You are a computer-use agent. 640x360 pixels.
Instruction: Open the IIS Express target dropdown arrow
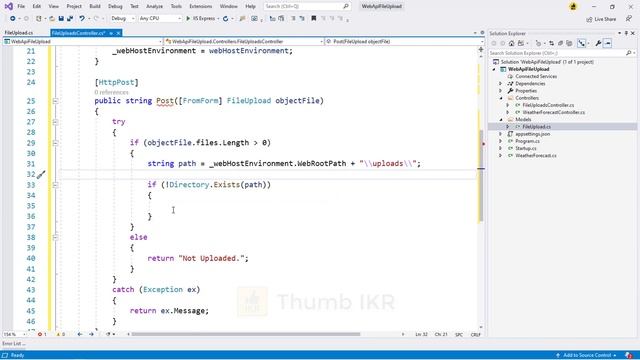(x=218, y=18)
